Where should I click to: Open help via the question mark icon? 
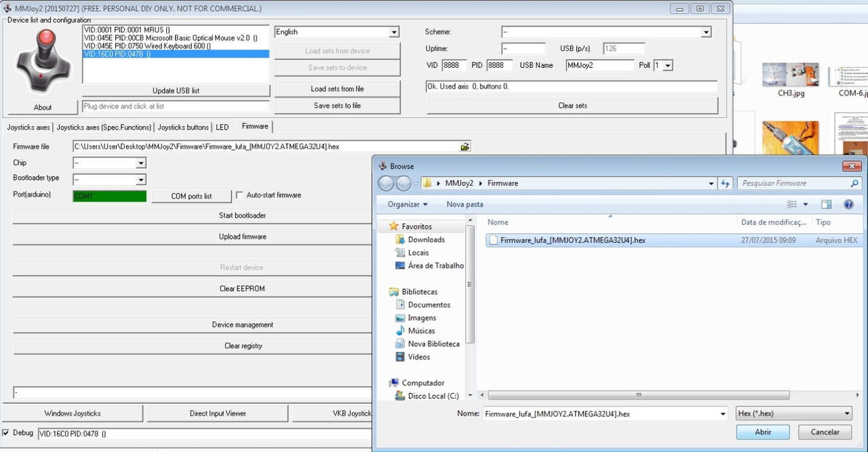[x=848, y=204]
